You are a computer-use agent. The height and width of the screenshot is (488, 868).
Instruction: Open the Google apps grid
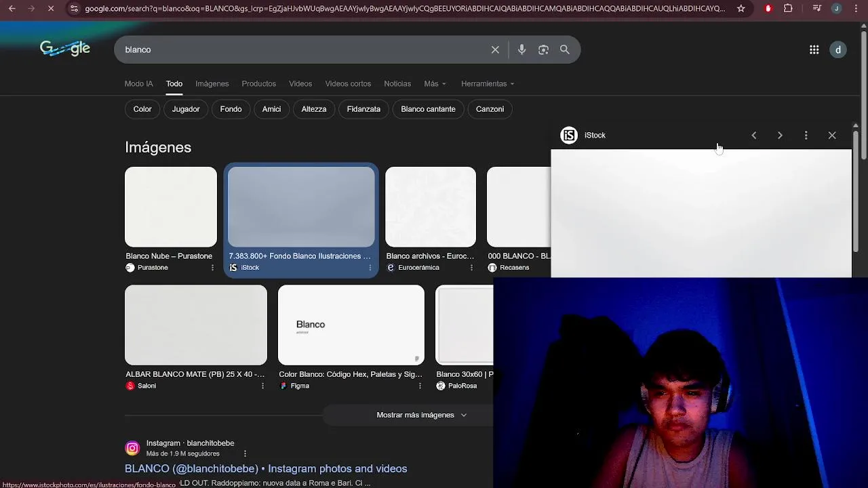pyautogui.click(x=814, y=49)
